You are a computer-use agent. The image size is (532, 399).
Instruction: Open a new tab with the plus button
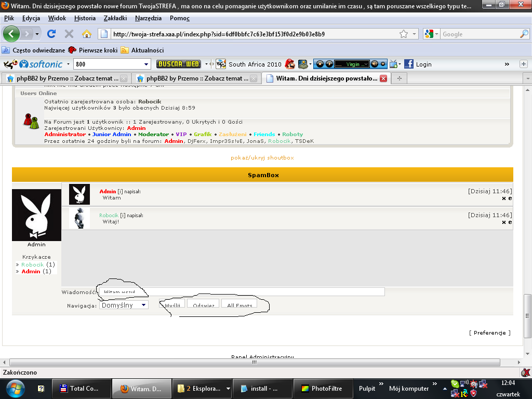[x=400, y=78]
